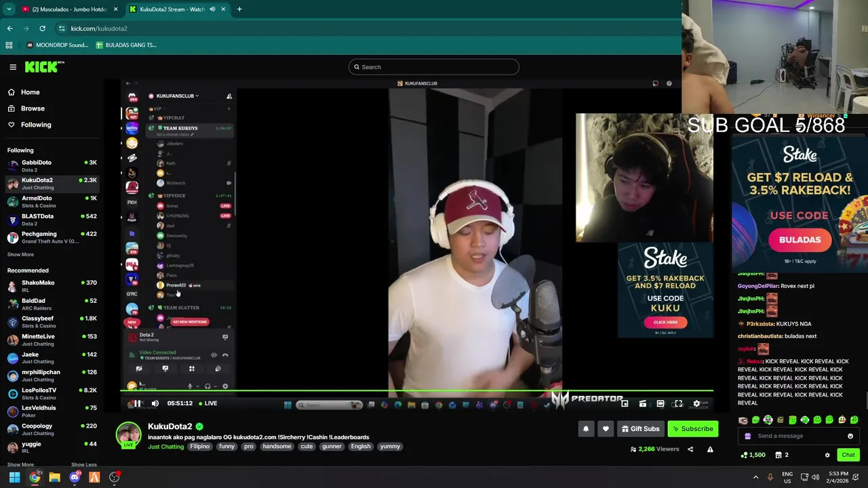Viewport: 868px width, 488px height.
Task: Open BULADAS GANG TS bookmark
Action: [126, 45]
